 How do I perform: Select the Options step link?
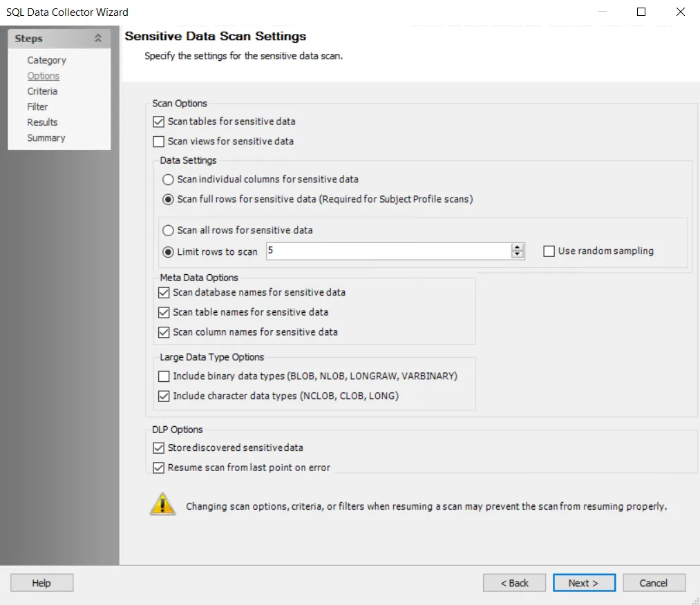(x=44, y=76)
